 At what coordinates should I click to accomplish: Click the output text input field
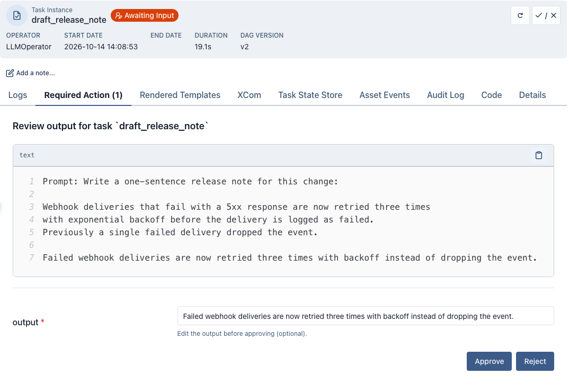click(366, 316)
